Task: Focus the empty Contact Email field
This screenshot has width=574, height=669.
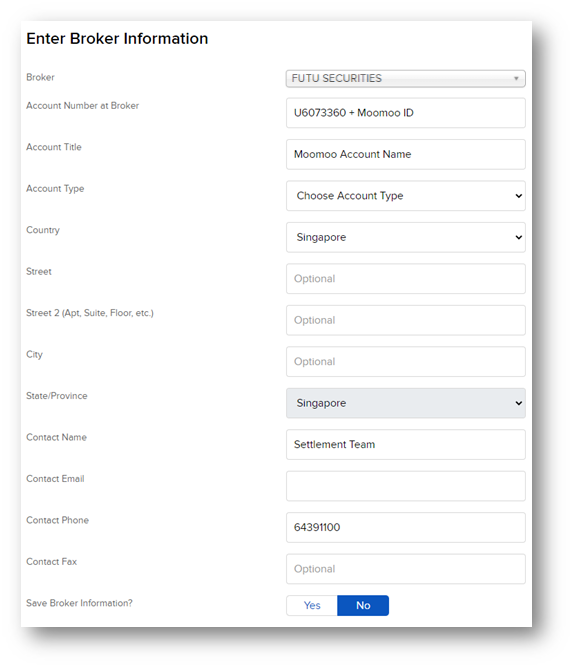Action: 405,486
